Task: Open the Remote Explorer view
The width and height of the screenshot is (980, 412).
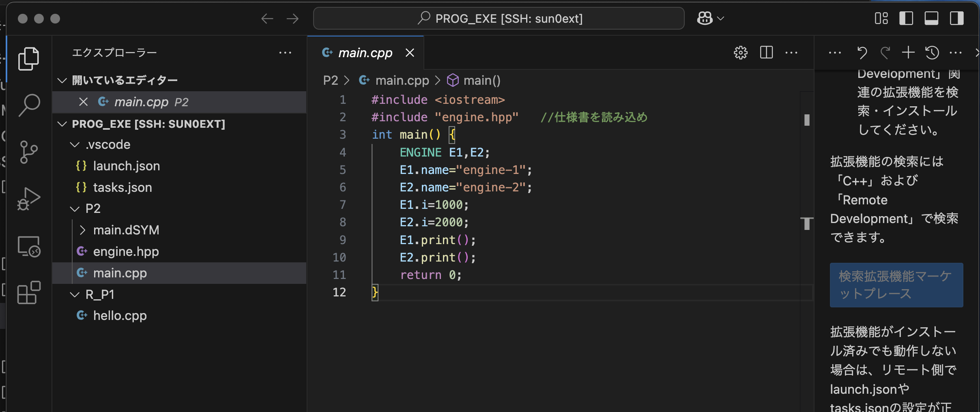Action: [29, 247]
